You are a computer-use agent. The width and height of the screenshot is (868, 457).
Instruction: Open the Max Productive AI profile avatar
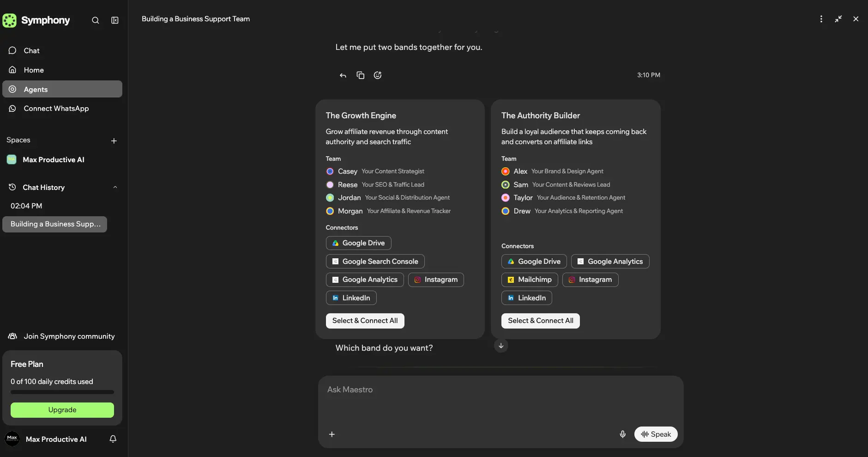point(12,439)
